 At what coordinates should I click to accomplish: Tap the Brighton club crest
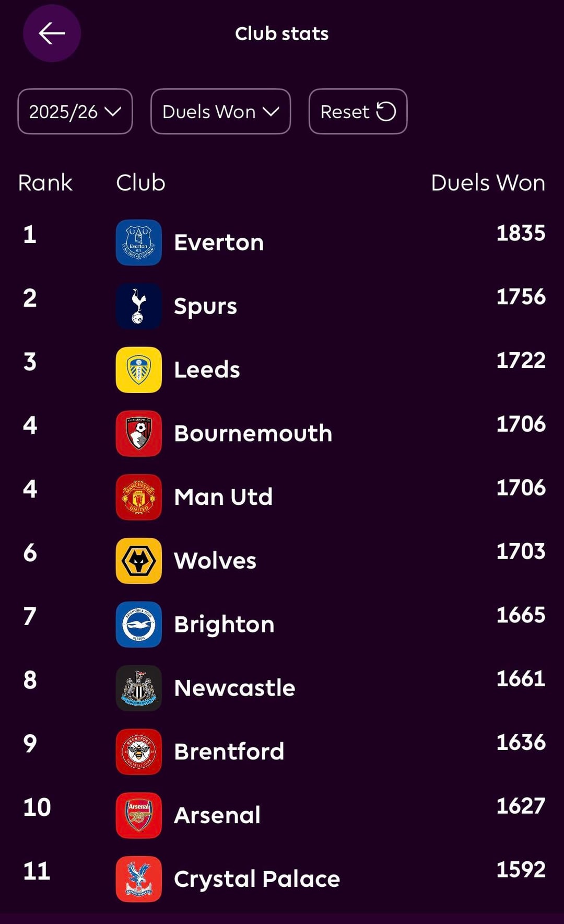(138, 625)
